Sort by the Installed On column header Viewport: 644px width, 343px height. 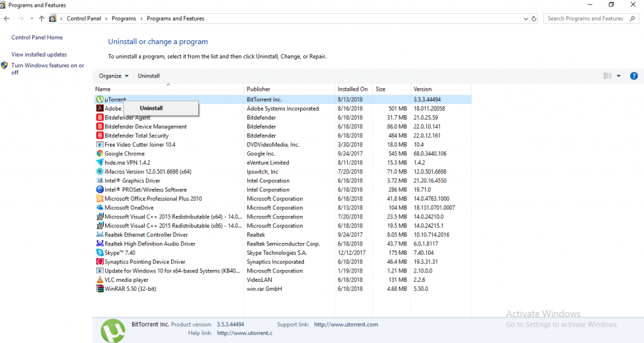point(353,89)
